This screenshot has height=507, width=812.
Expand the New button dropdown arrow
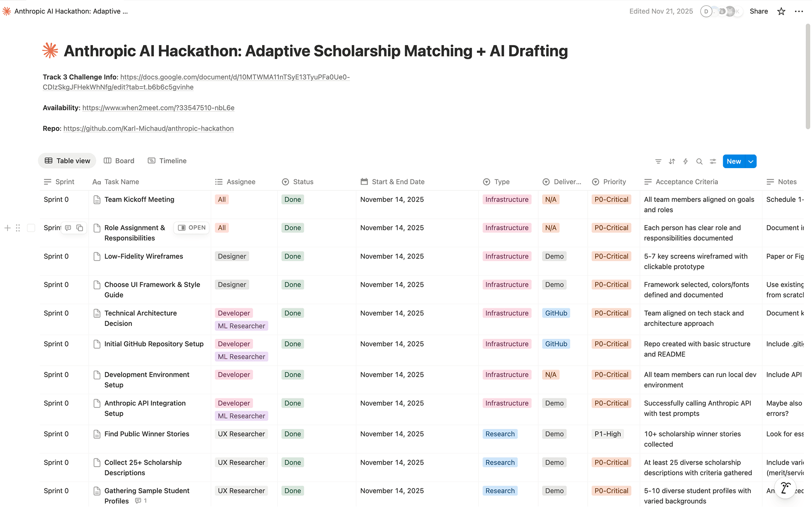(751, 161)
